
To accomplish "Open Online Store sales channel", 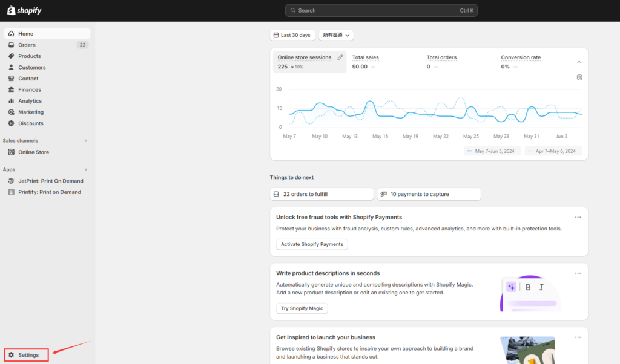I will [x=47, y=152].
